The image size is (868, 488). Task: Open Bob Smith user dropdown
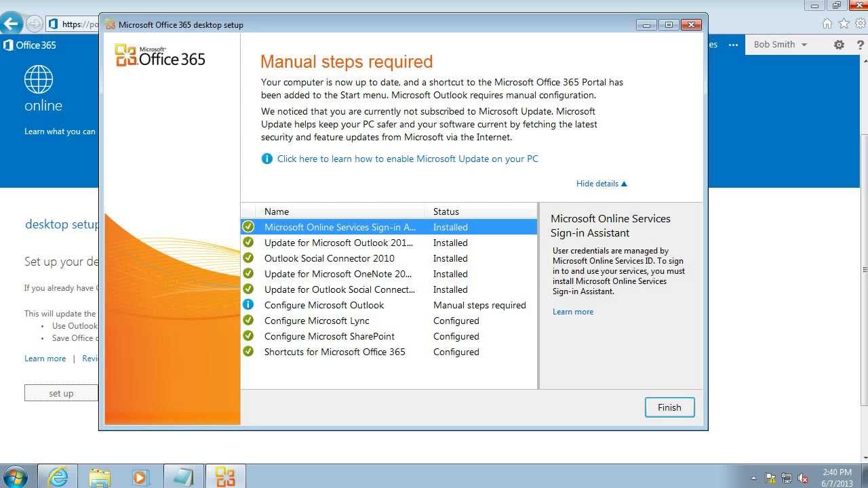[781, 45]
